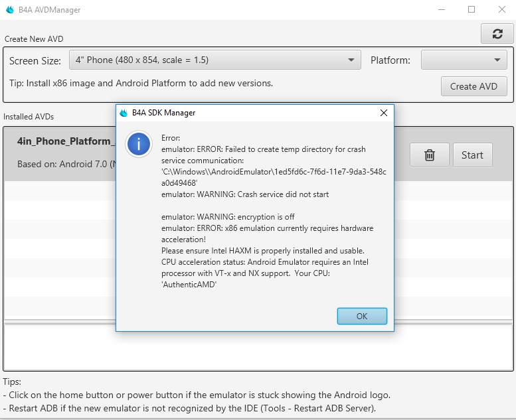Image resolution: width=516 pixels, height=420 pixels.
Task: Click the B4A AVDManager title bar app icon
Action: [x=9, y=10]
